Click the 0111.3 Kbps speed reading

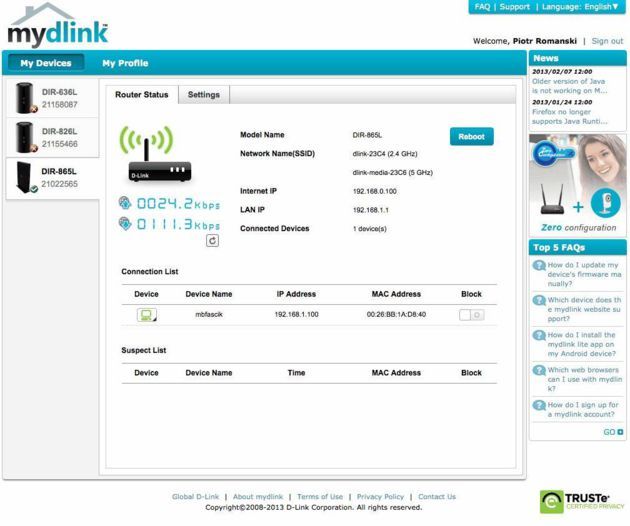[x=178, y=224]
